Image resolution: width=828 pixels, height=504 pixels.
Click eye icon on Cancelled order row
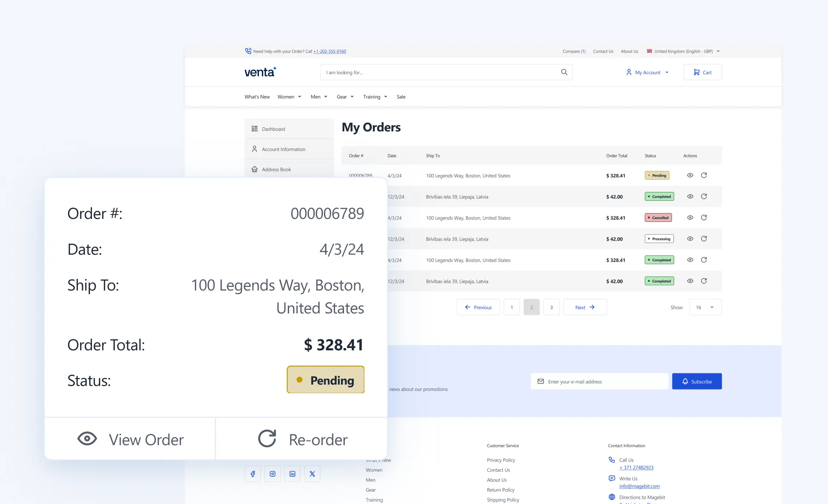pos(690,217)
